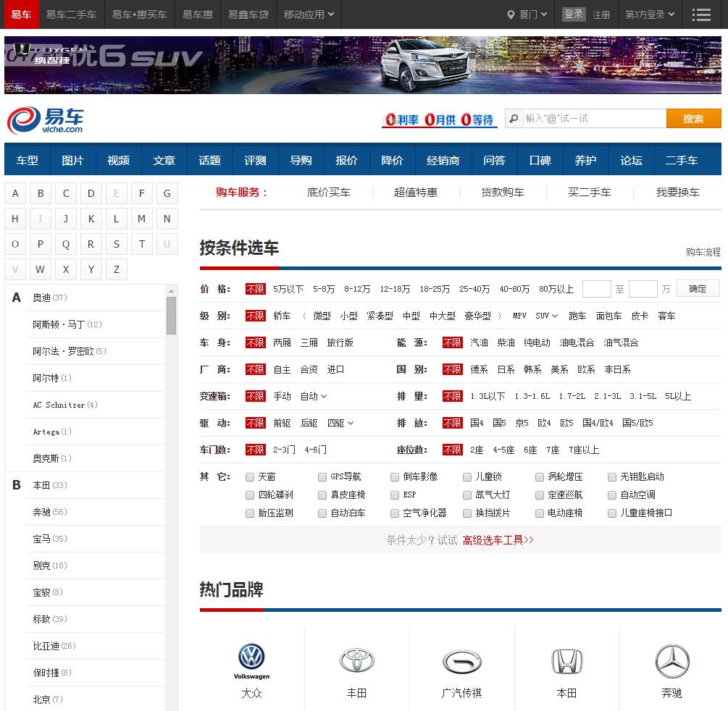
Task: Jump to letter M brands
Action: tap(141, 219)
